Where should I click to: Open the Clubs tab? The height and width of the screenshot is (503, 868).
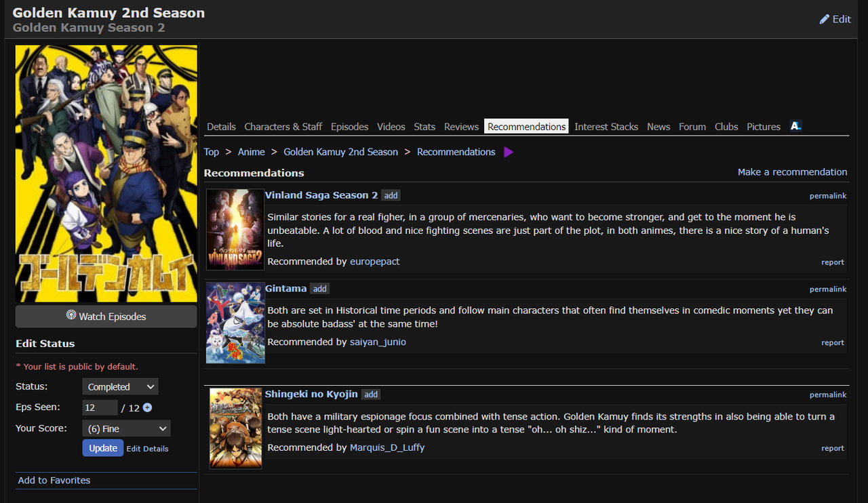coord(726,127)
